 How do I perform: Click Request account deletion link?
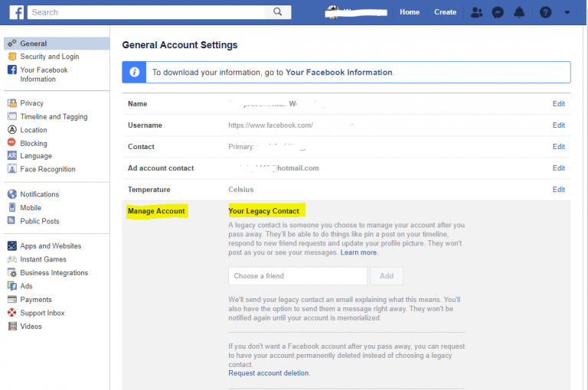269,373
